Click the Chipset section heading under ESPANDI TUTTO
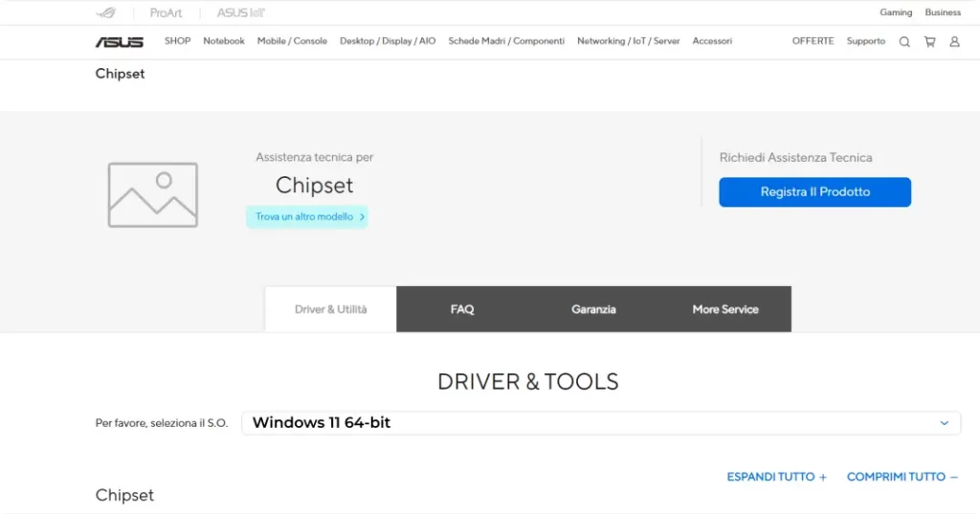Image resolution: width=980 pixels, height=514 pixels. click(124, 495)
